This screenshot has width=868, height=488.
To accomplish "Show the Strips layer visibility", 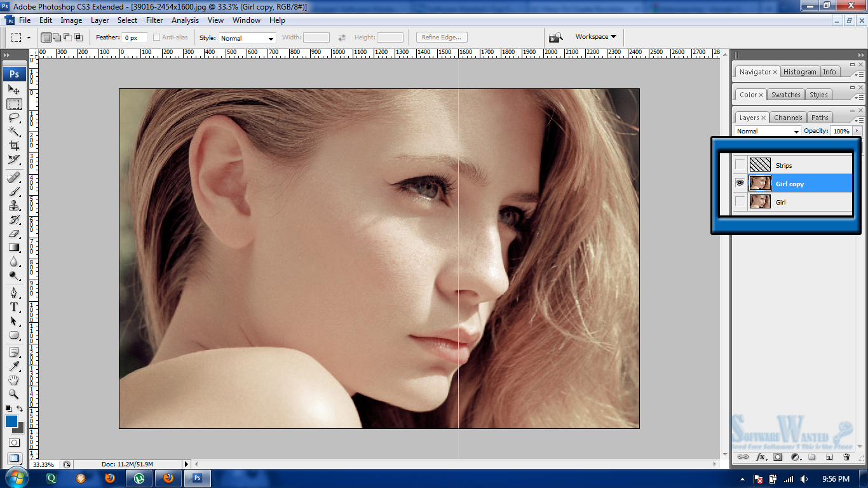I will (x=740, y=165).
